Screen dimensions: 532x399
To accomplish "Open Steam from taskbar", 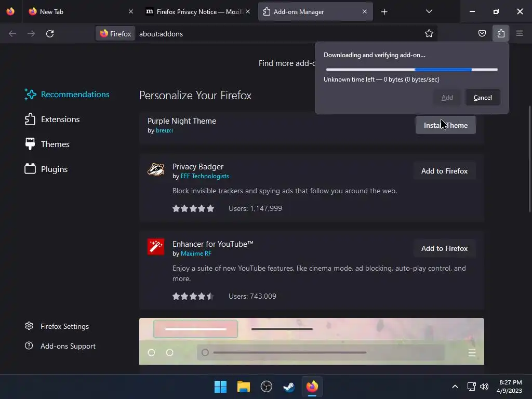I will tap(289, 387).
